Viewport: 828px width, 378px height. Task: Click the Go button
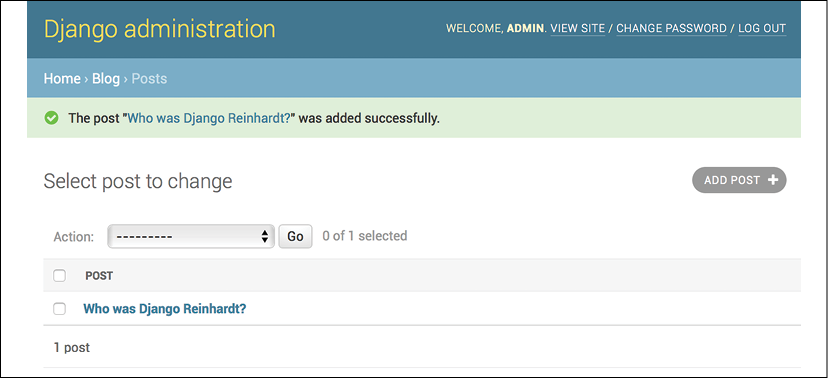coord(295,237)
